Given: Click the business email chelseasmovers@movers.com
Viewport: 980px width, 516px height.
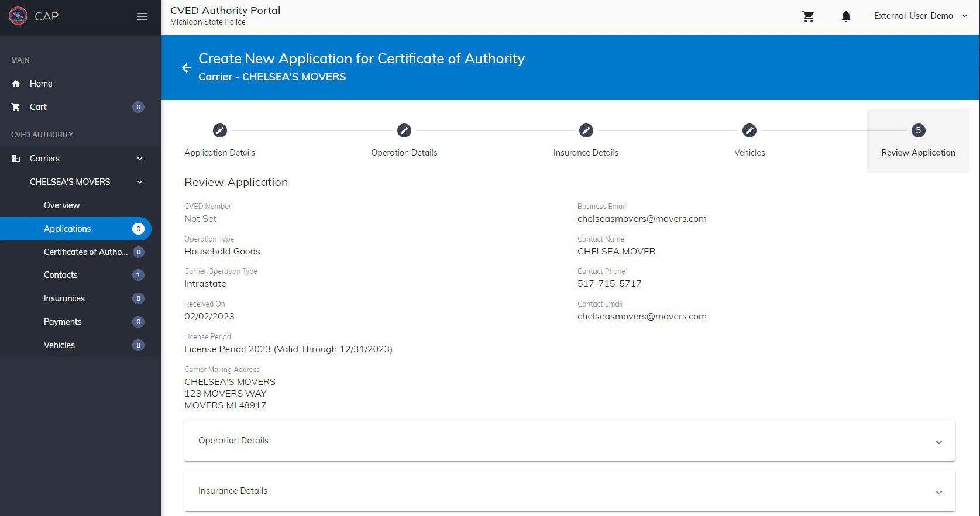Looking at the screenshot, I should (x=642, y=219).
